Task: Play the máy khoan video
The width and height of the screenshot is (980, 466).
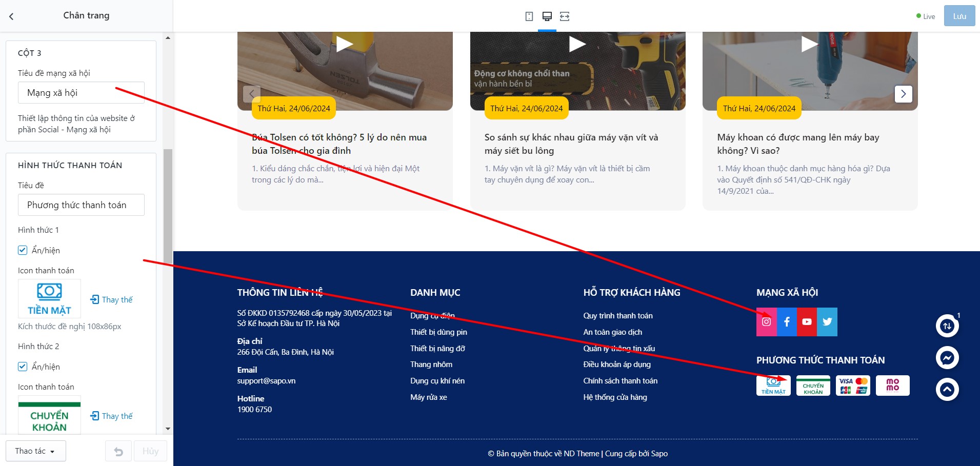Action: click(x=810, y=44)
